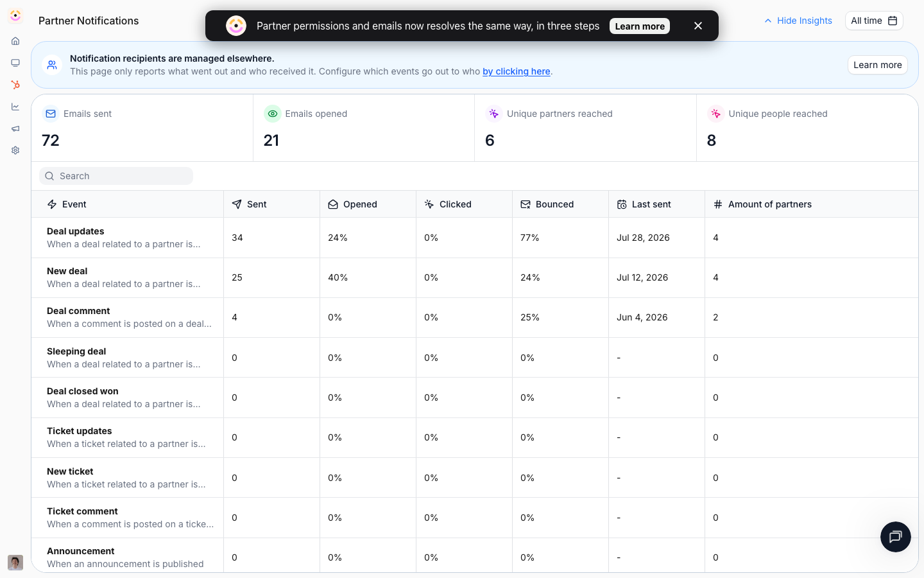Click the app logo above the sidebar
Viewport: 924px width, 578px height.
15,15
